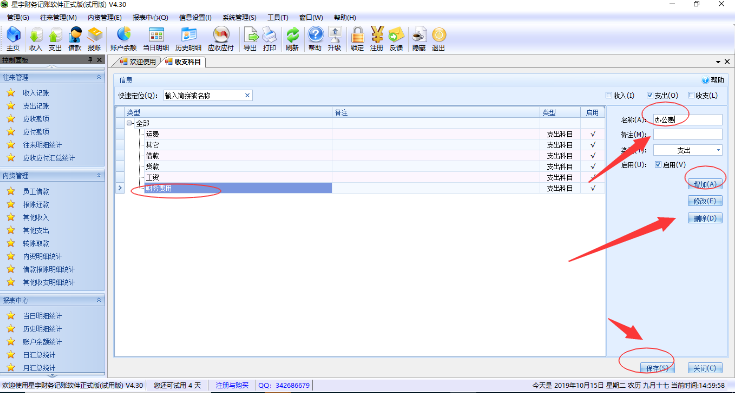Collapse the 往来管理 sidebar group
736x393 pixels.
tap(99, 77)
